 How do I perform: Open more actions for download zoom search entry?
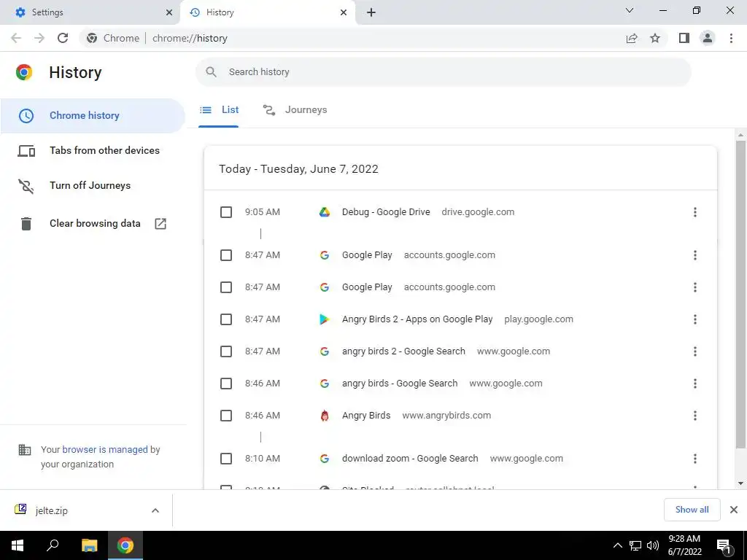695,459
